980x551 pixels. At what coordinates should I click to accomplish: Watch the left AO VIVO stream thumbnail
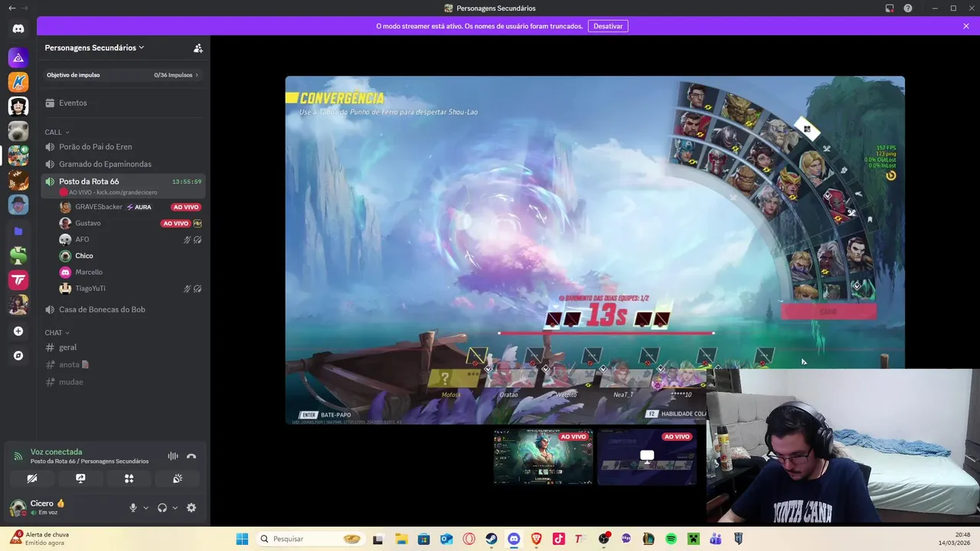(544, 456)
